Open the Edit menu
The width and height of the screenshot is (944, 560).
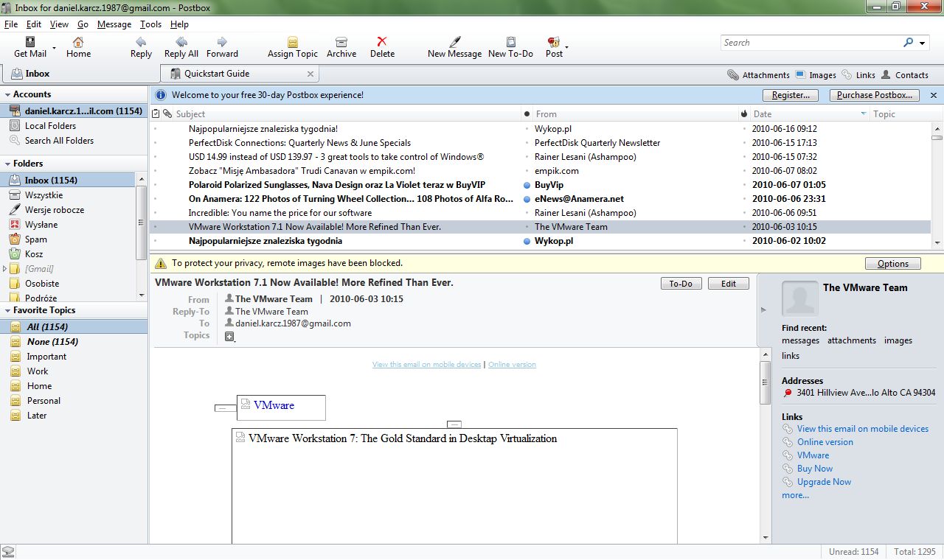click(34, 24)
